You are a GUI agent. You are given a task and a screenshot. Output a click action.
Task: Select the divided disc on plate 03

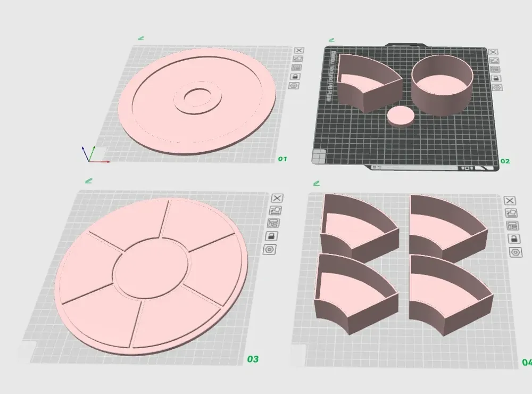[151, 276]
